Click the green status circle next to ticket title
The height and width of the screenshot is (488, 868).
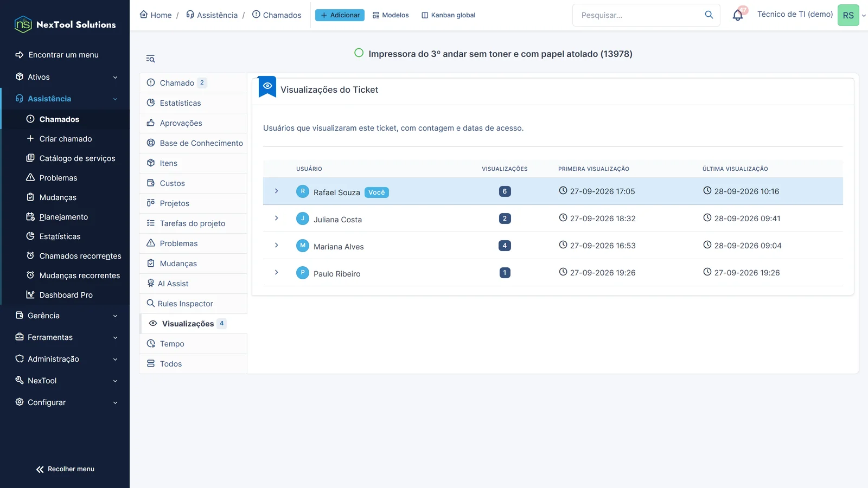359,53
